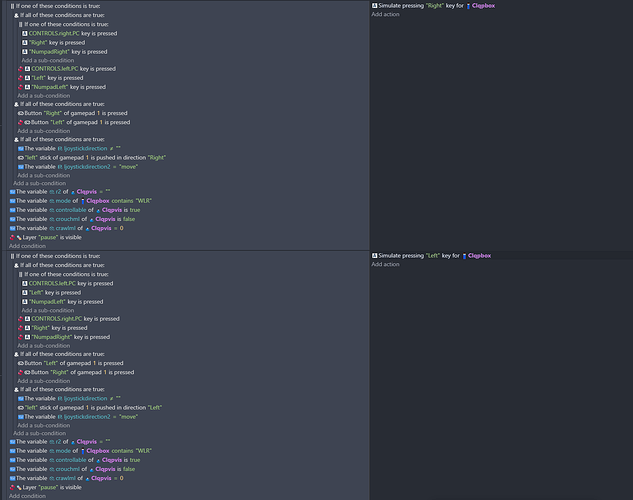The width and height of the screenshot is (633, 500).
Task: Click keyboard icon of Simulate pressing "Right" action
Action: 375,5
